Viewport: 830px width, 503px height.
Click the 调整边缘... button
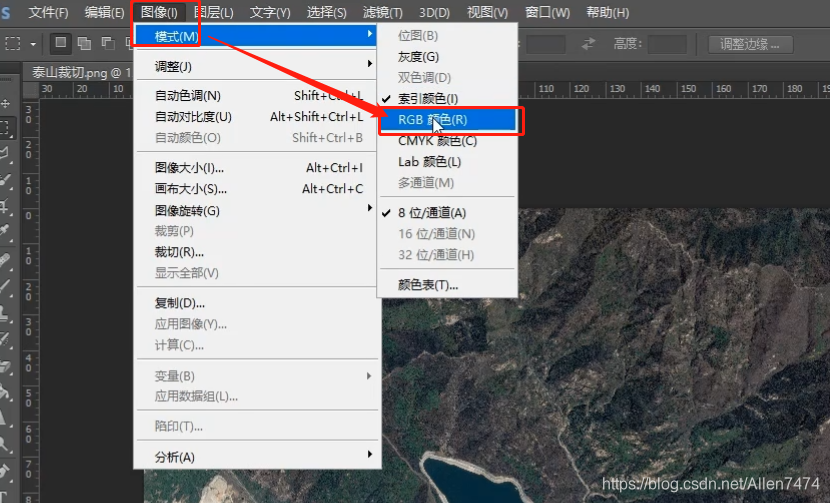point(750,44)
